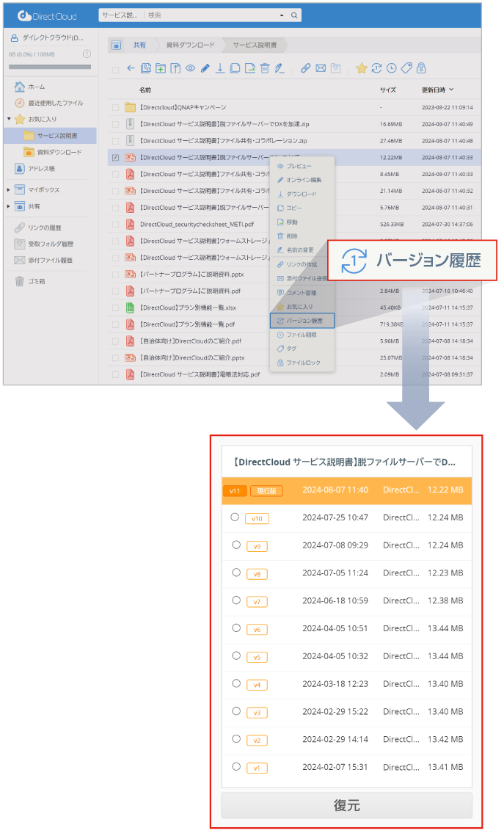This screenshot has width=504, height=836.
Task: Click the copy icon in toolbar
Action: (235, 68)
